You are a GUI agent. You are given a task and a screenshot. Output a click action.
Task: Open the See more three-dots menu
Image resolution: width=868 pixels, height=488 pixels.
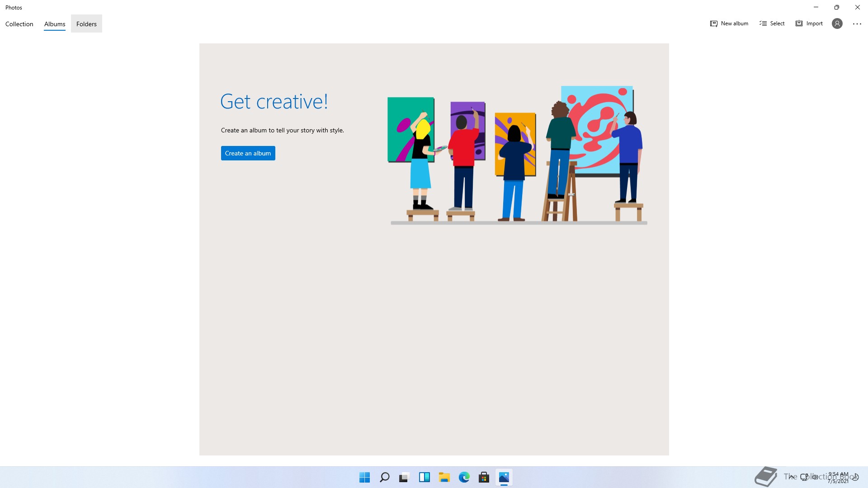point(857,23)
